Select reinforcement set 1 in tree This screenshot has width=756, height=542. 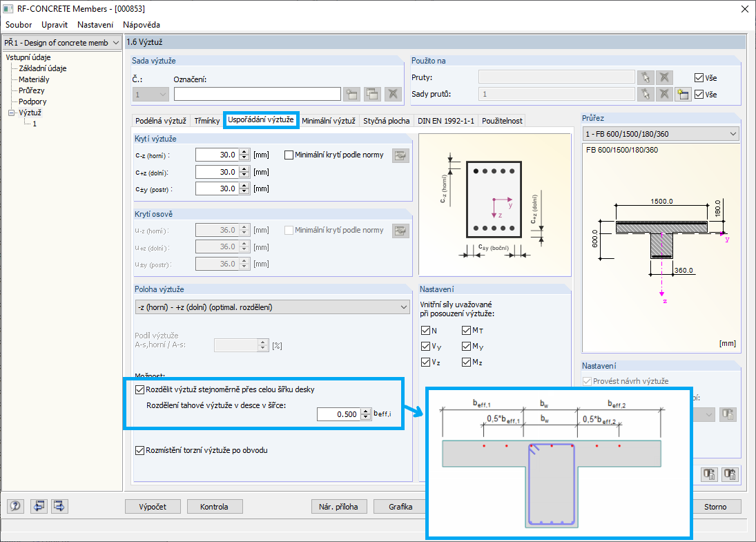click(35, 124)
